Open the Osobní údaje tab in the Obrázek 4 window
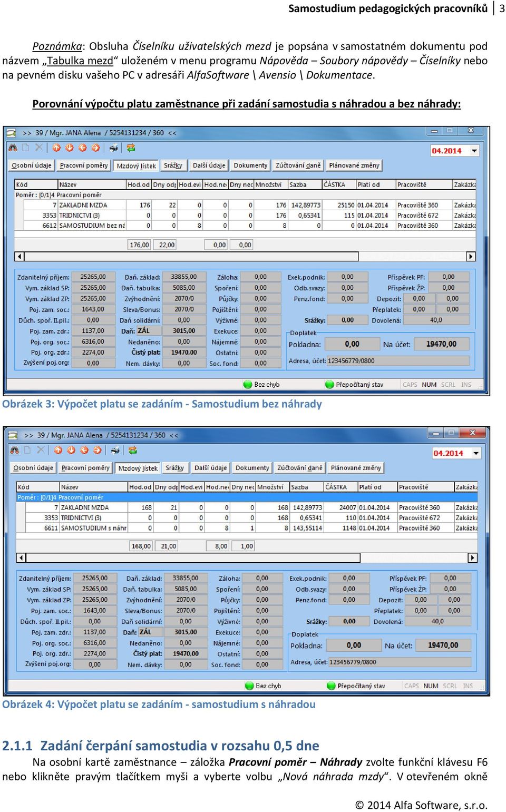The image size is (506, 812). [33, 468]
